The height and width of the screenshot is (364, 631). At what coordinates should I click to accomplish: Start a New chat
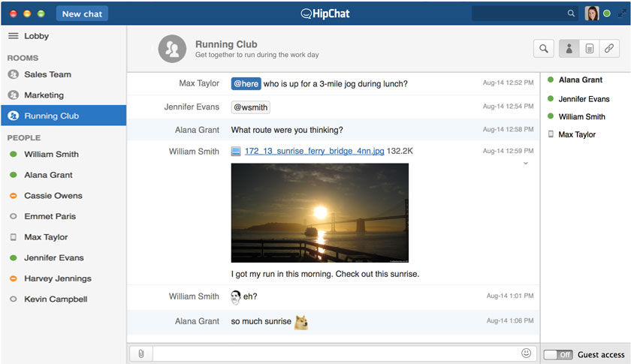pos(82,14)
